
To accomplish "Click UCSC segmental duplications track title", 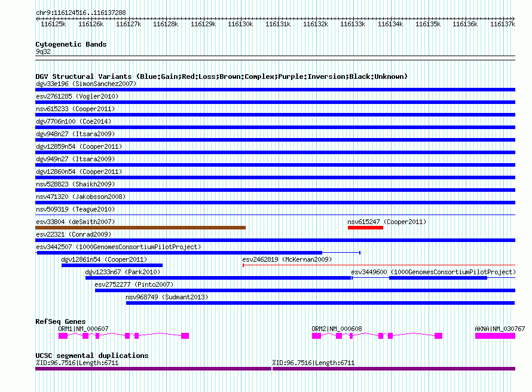I will (92, 356).
